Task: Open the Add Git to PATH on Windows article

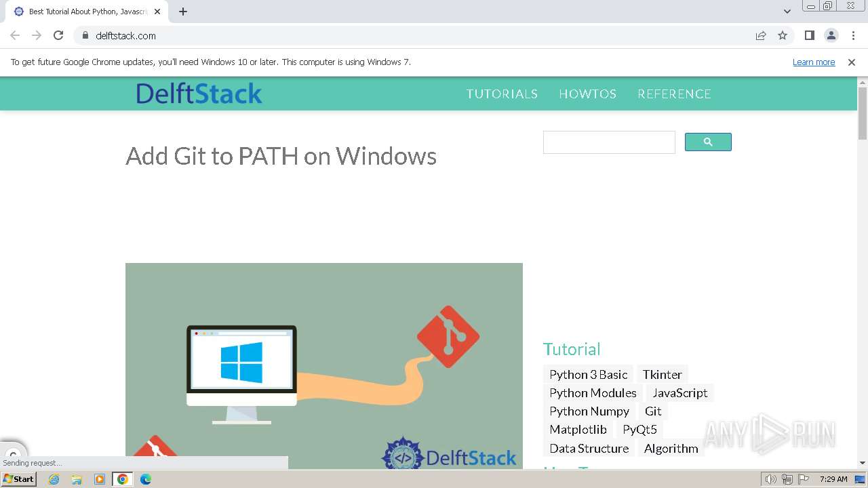Action: (281, 156)
